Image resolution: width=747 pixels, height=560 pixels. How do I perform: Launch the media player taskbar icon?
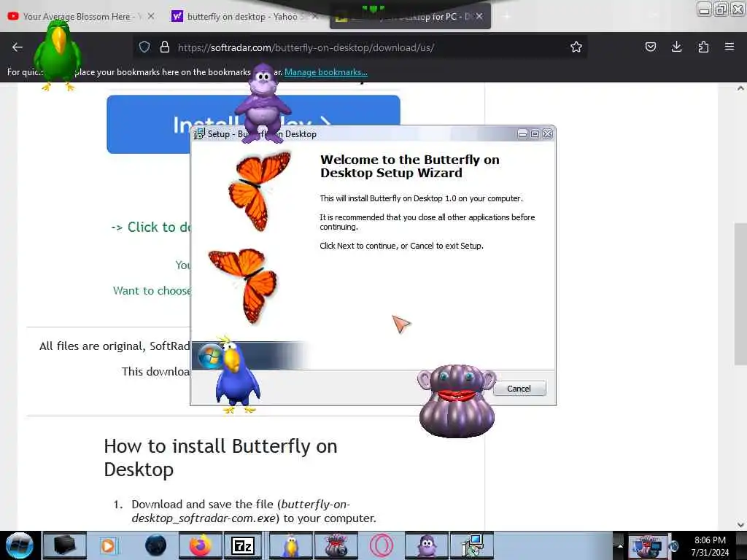tap(109, 545)
